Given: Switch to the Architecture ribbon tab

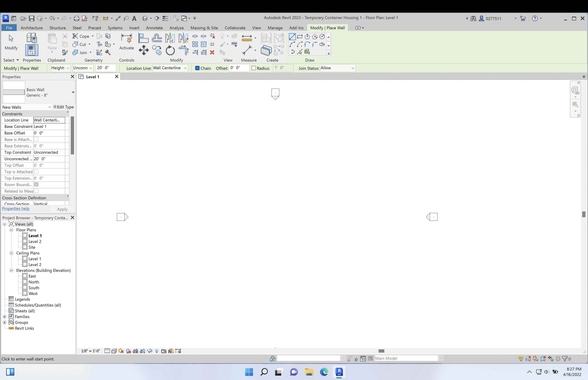Looking at the screenshot, I should tap(32, 28).
